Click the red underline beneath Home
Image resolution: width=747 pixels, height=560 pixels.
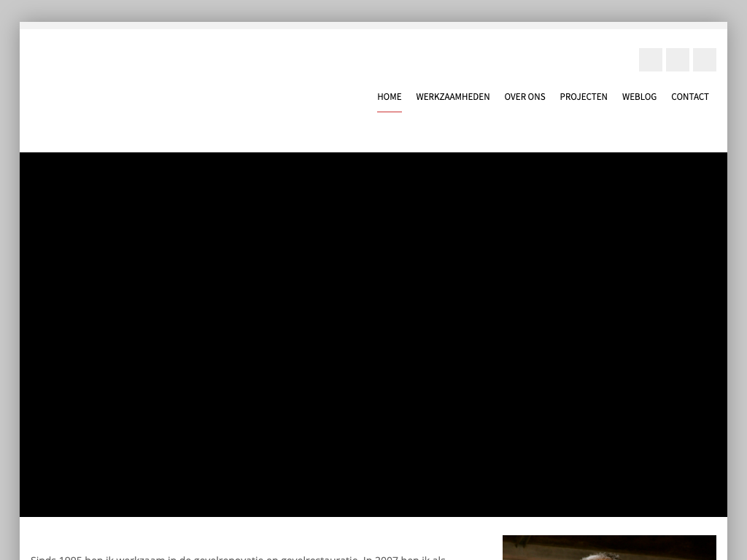point(389,112)
